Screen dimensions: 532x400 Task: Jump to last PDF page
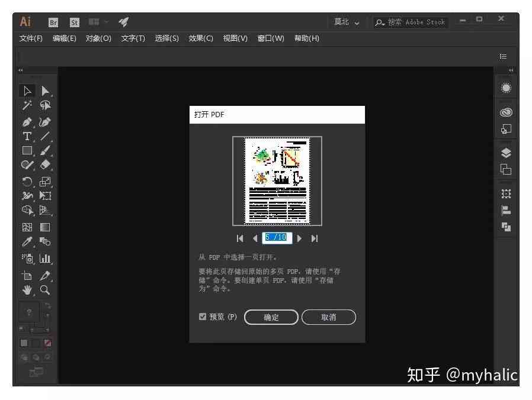(315, 238)
